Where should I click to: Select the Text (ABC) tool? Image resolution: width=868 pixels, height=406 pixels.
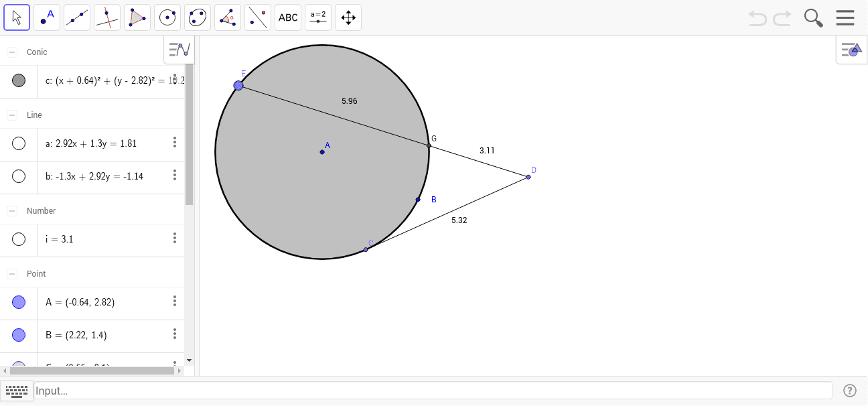point(287,17)
